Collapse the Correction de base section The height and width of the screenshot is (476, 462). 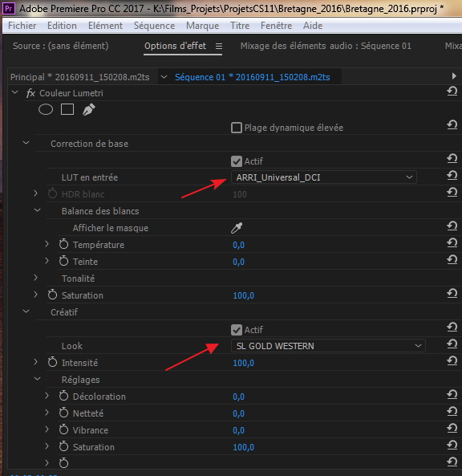pos(26,143)
